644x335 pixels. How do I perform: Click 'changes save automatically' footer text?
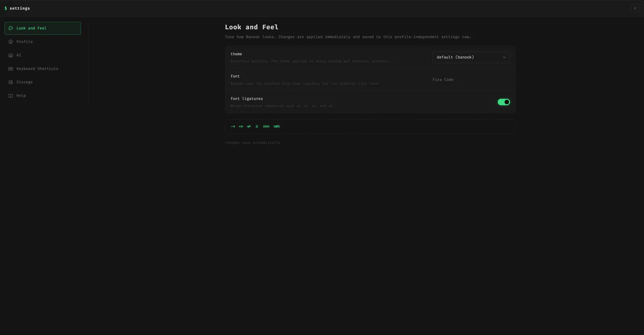(252, 143)
